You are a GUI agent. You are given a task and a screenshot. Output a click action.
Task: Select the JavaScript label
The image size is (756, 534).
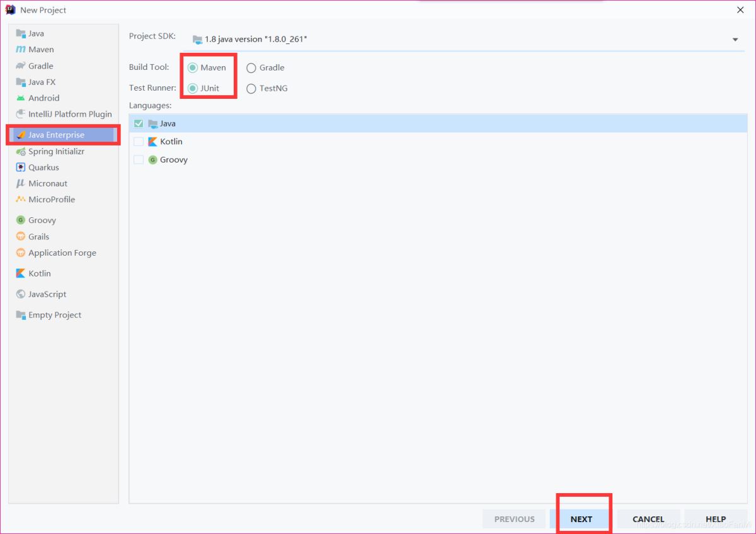tap(47, 294)
